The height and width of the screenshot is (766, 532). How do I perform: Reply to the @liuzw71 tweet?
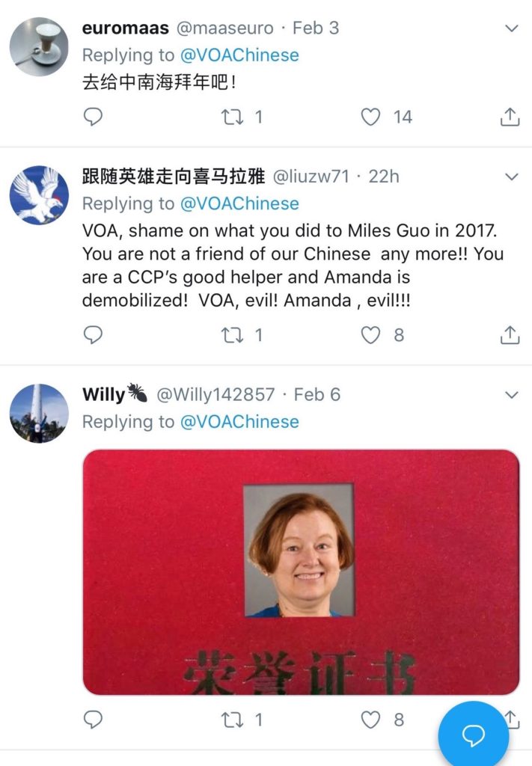point(93,334)
